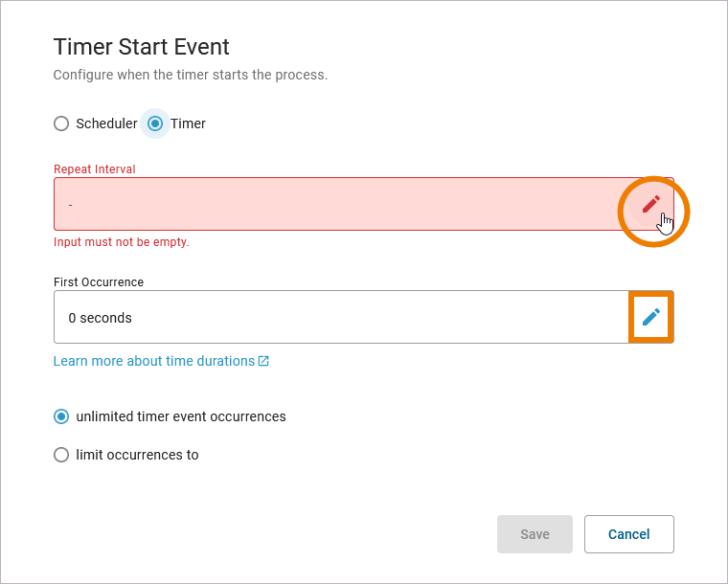Click the blue pencil icon for First Occurrence
Image resolution: width=728 pixels, height=584 pixels.
(x=651, y=317)
